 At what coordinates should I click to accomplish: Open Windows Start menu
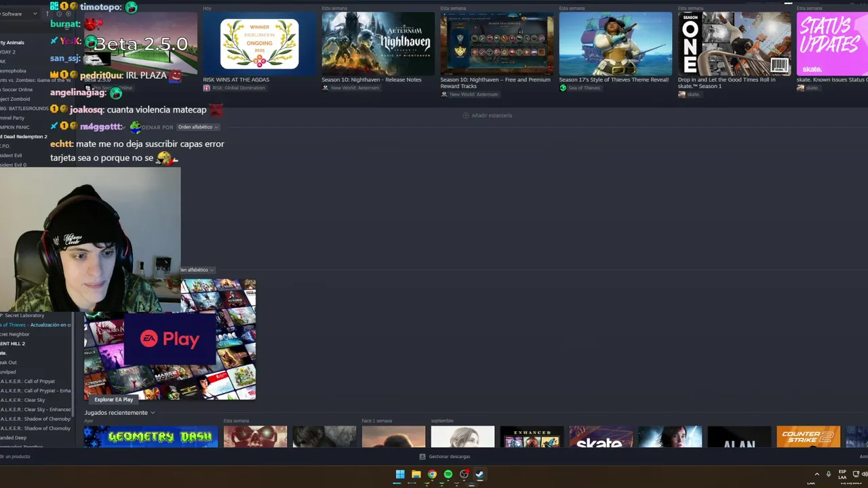click(400, 474)
